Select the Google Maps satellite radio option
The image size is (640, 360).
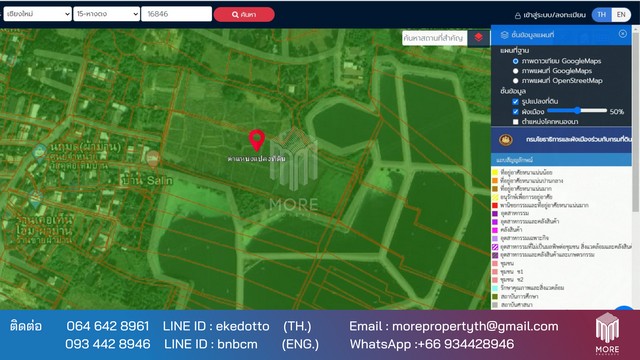click(x=516, y=61)
